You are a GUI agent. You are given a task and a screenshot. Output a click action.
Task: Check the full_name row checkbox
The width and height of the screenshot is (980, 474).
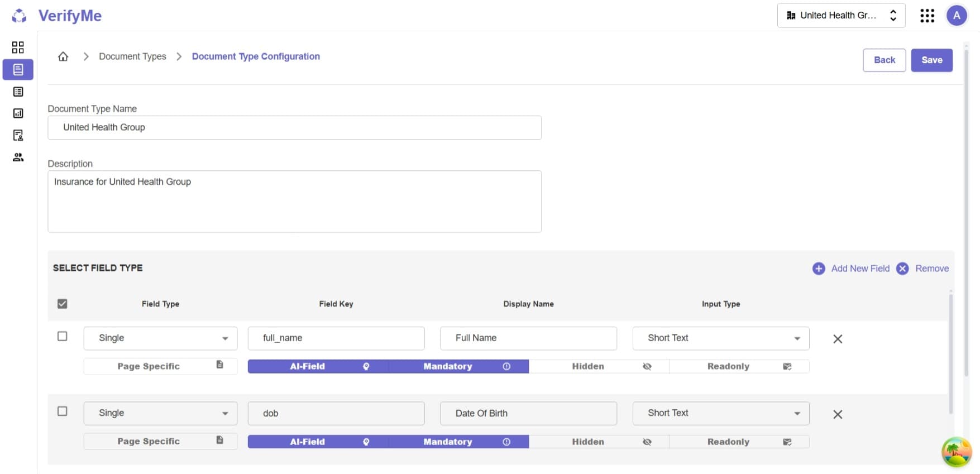click(63, 336)
